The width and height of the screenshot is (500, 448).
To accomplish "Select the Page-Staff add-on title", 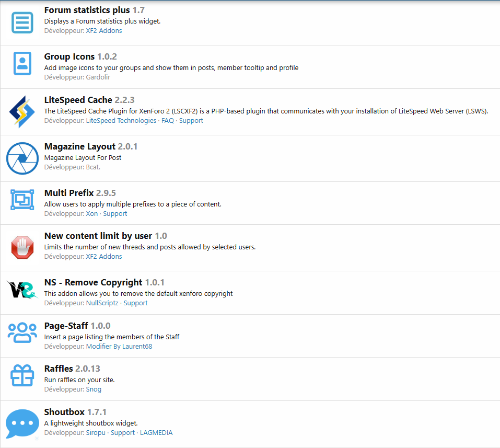I will 66,326.
